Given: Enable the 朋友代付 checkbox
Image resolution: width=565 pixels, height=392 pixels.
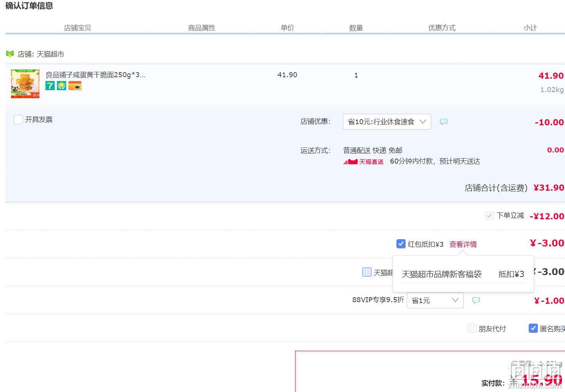Looking at the screenshot, I should [472, 328].
